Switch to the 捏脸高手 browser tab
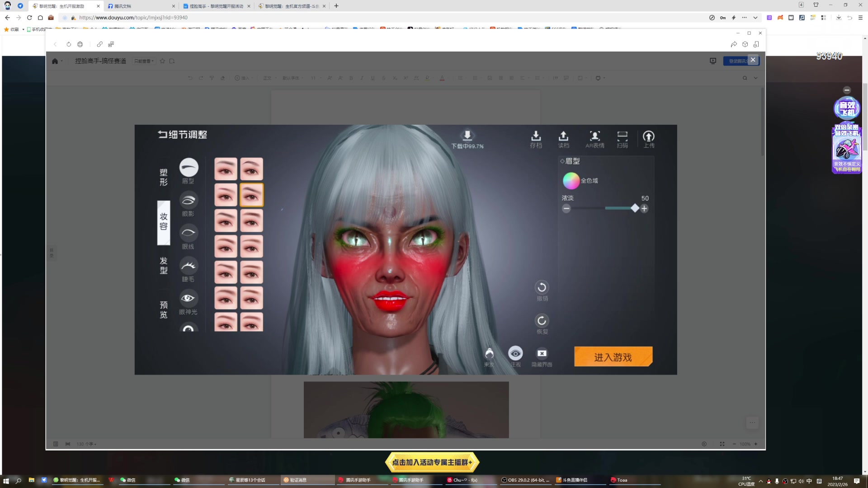 (x=216, y=6)
